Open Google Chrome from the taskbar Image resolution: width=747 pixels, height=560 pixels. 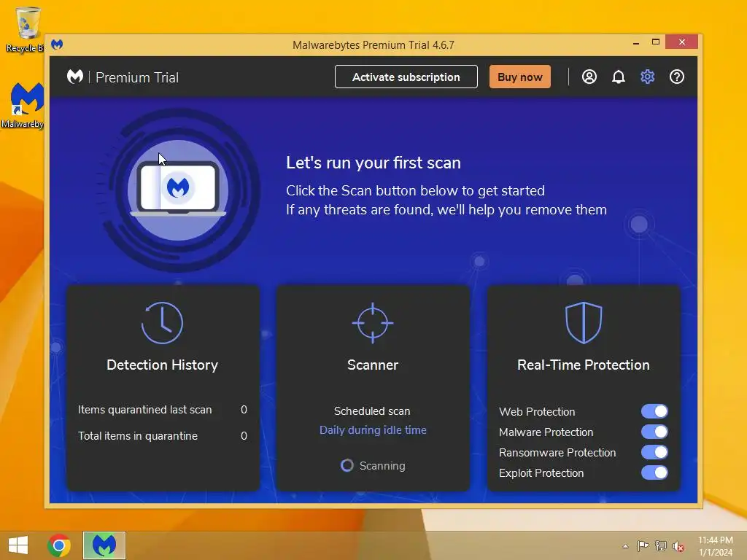click(59, 545)
